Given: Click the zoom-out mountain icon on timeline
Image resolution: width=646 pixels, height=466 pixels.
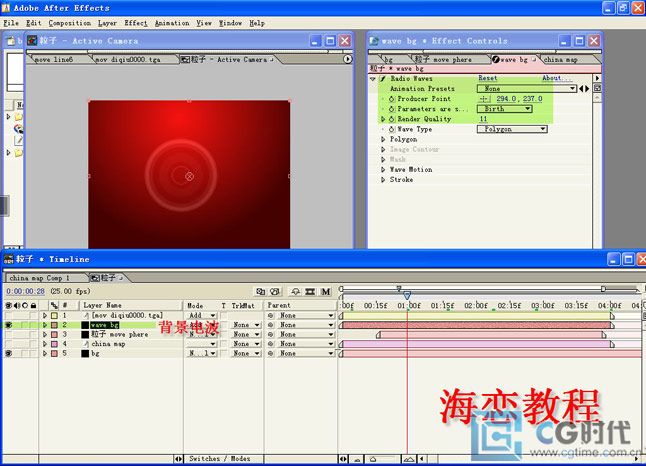Looking at the screenshot, I should (x=357, y=459).
